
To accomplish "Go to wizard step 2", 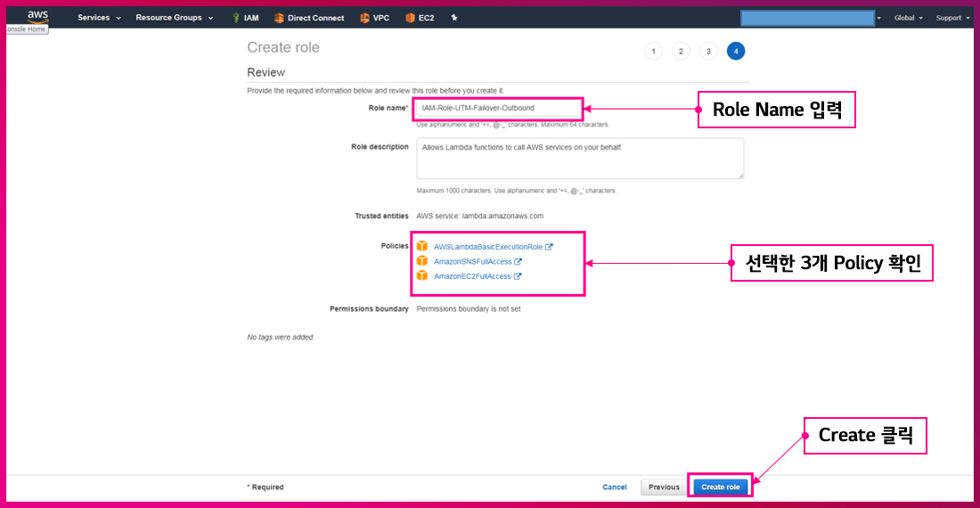I will coord(681,52).
